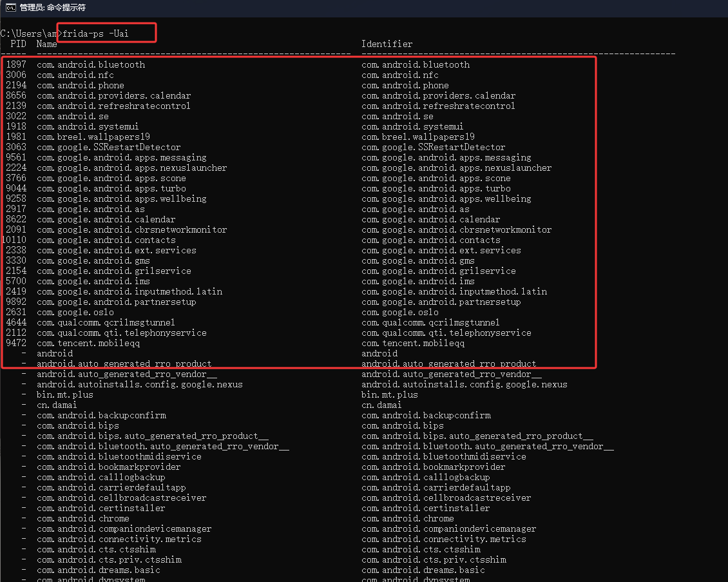
Task: Click cn.damai in the Identifier column
Action: (381, 405)
